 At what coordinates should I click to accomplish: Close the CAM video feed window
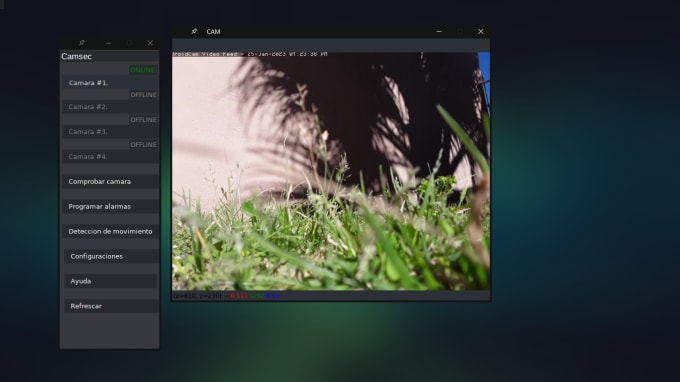(x=481, y=31)
